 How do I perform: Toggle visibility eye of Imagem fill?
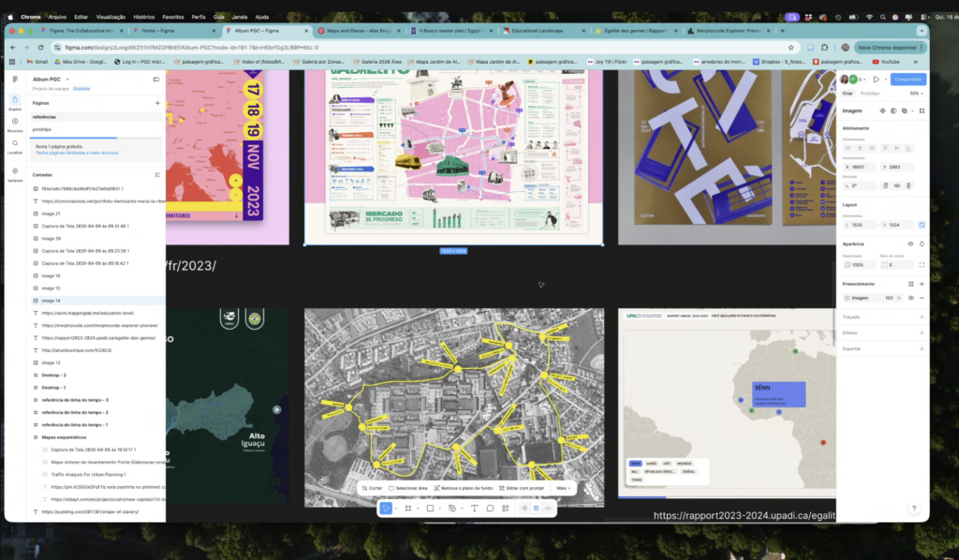pos(910,298)
